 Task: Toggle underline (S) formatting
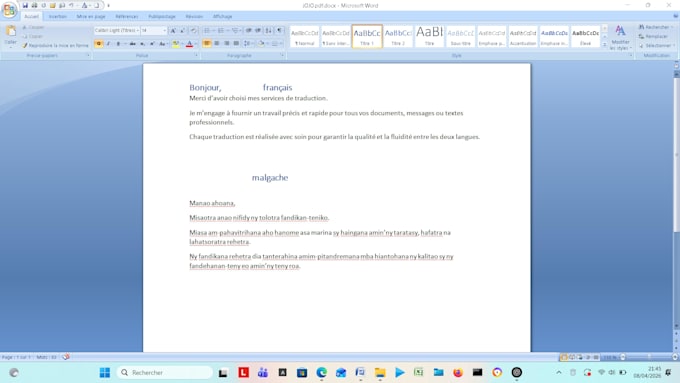[x=118, y=44]
